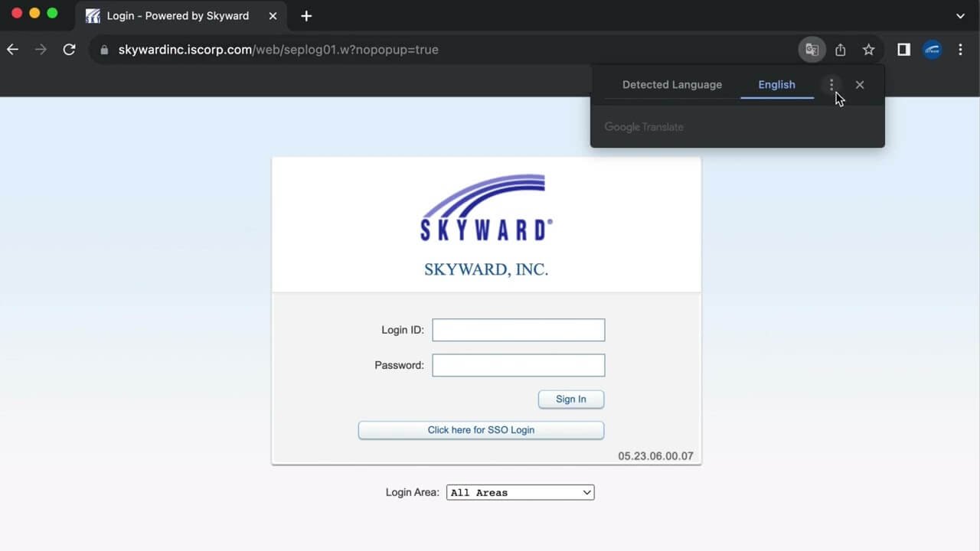Click the share icon next to the address bar
Viewport: 980px width, 551px height.
(840, 49)
